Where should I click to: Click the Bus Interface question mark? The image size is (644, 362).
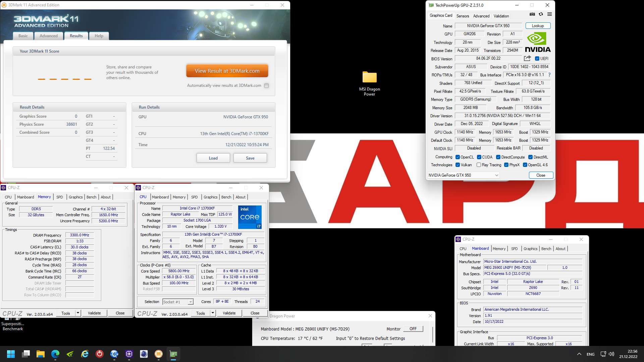pos(549,75)
